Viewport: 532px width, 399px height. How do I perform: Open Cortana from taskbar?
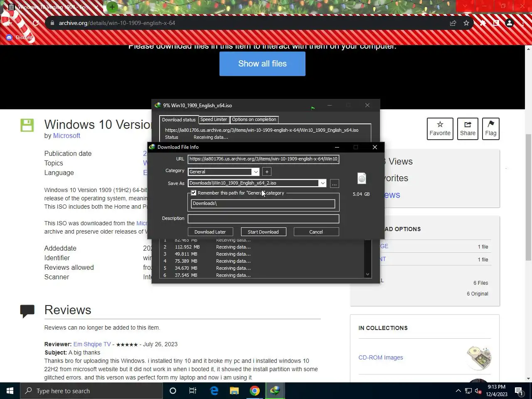173,391
